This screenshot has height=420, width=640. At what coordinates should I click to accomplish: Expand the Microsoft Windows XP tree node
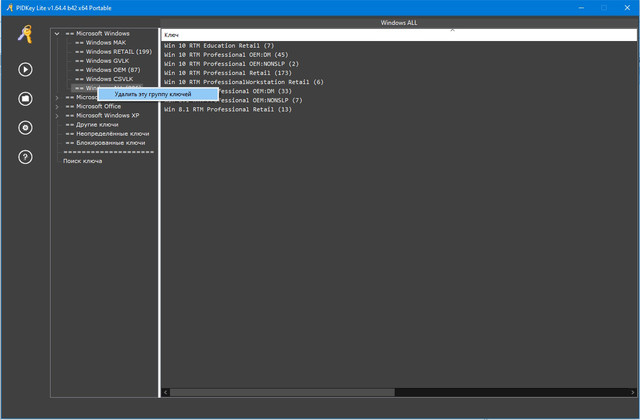click(x=57, y=116)
